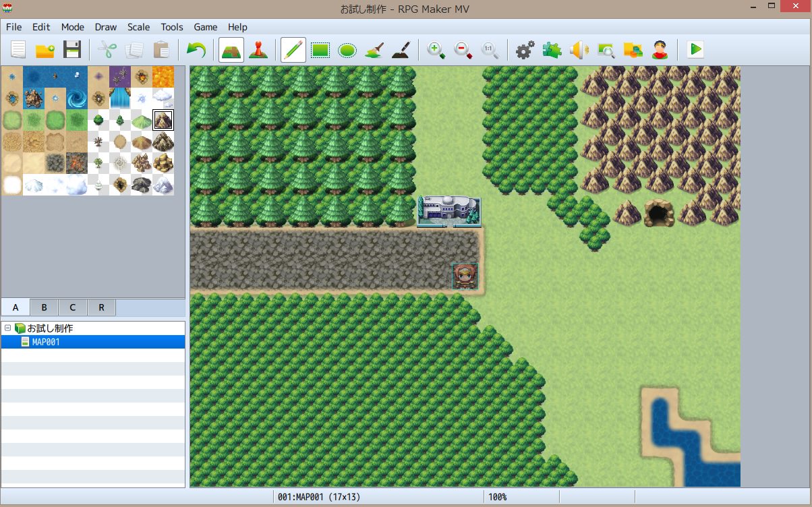Select the Flood Fill tool
Viewport: 812px width, 507px height.
pos(374,50)
